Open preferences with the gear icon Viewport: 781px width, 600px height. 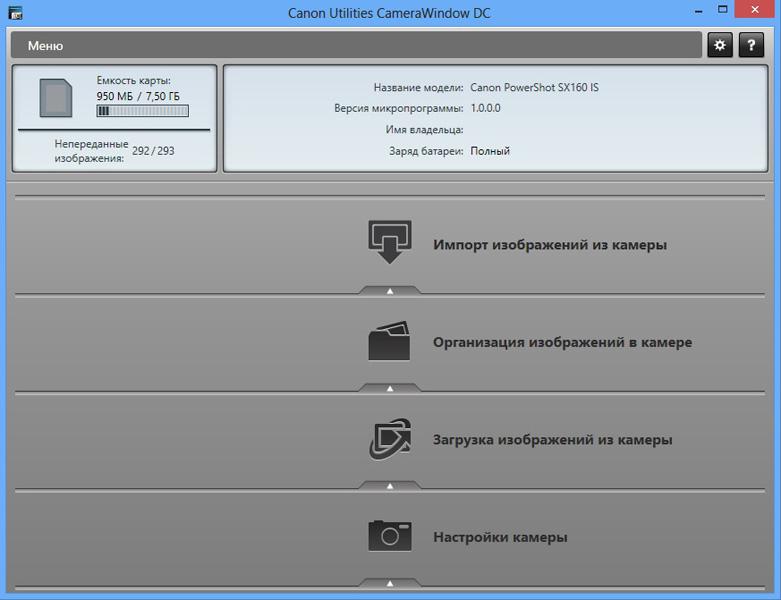click(x=720, y=45)
